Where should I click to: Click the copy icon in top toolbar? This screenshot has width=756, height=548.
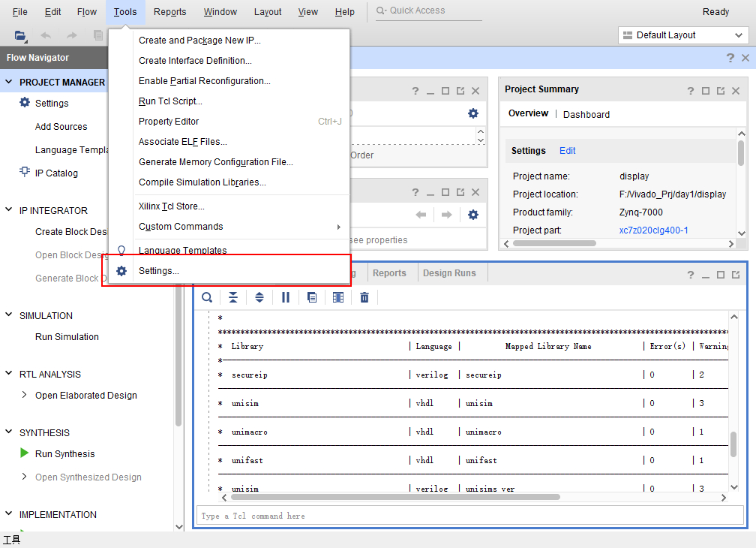click(x=97, y=35)
